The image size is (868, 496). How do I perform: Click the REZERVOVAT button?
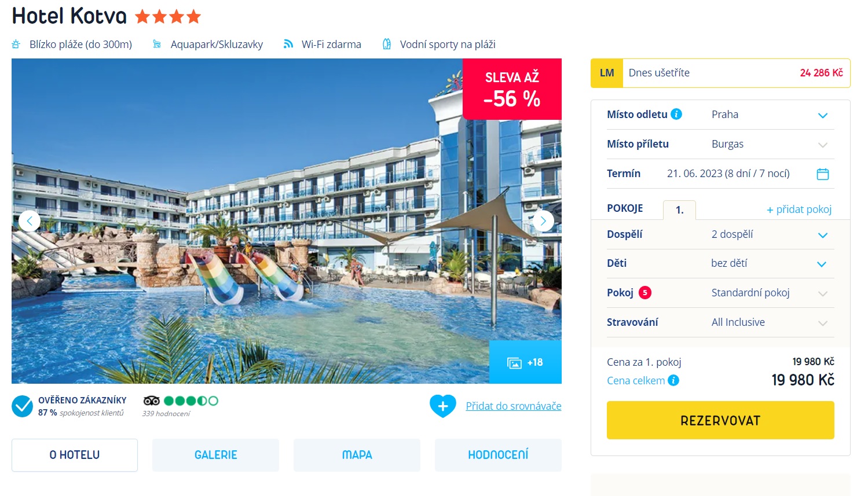point(720,420)
